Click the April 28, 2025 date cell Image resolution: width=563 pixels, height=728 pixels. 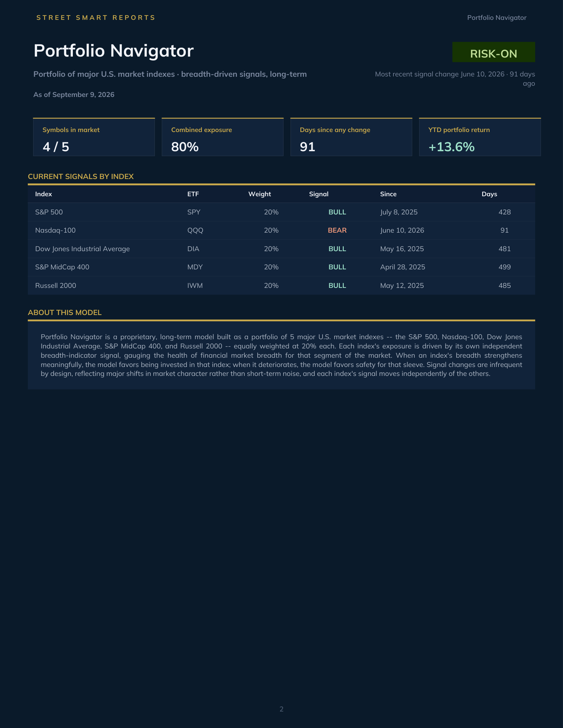(x=403, y=267)
